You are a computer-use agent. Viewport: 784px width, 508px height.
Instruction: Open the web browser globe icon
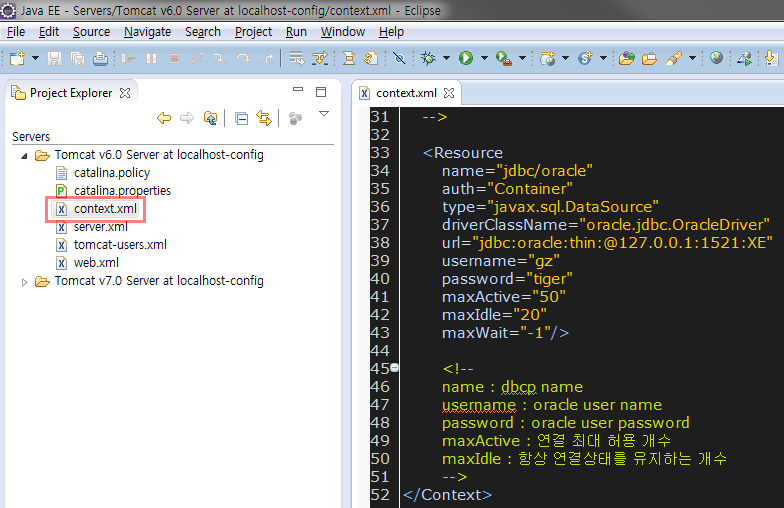[x=716, y=59]
